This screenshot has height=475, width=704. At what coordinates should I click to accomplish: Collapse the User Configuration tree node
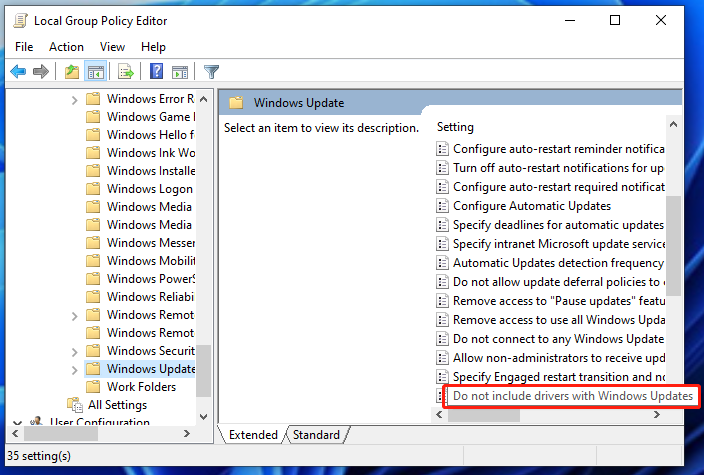17,422
